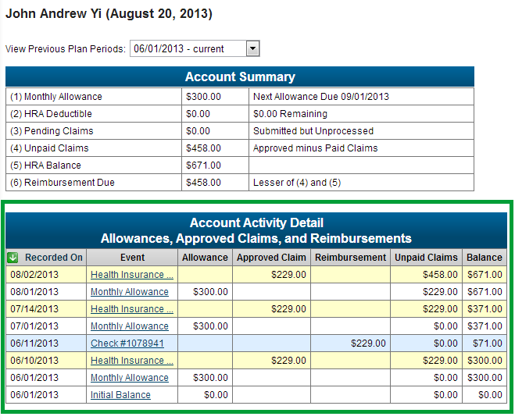Click the Event column header
Viewport: 515px width, 420px height.
(132, 258)
